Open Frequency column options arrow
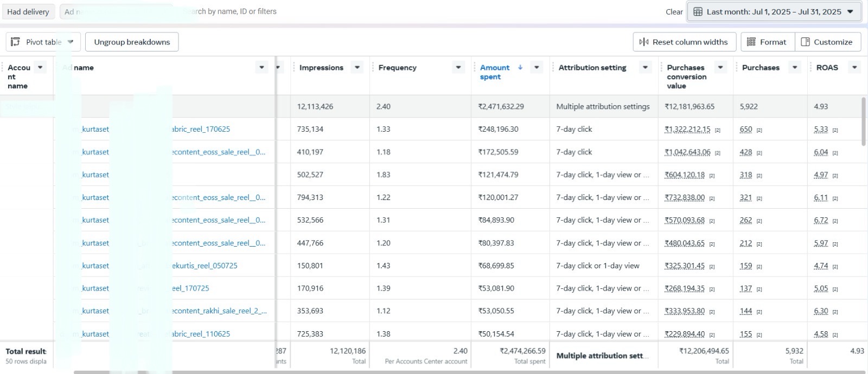The height and width of the screenshot is (374, 868). (x=458, y=67)
